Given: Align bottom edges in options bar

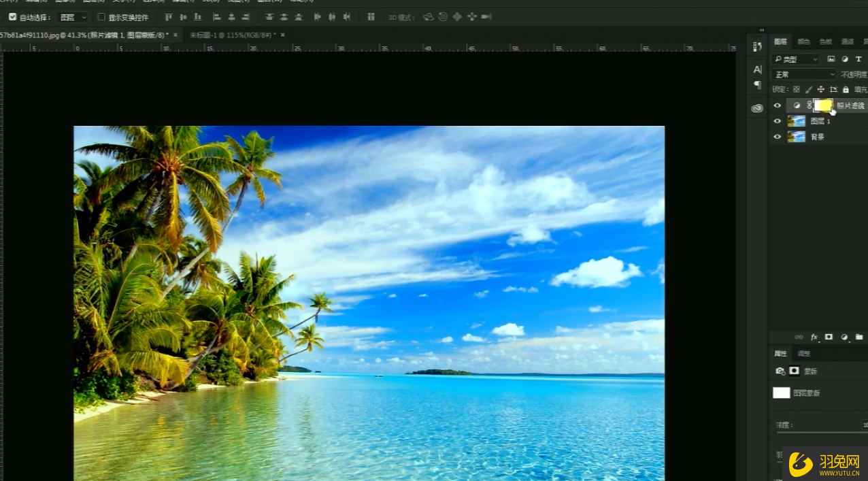Looking at the screenshot, I should [x=197, y=17].
